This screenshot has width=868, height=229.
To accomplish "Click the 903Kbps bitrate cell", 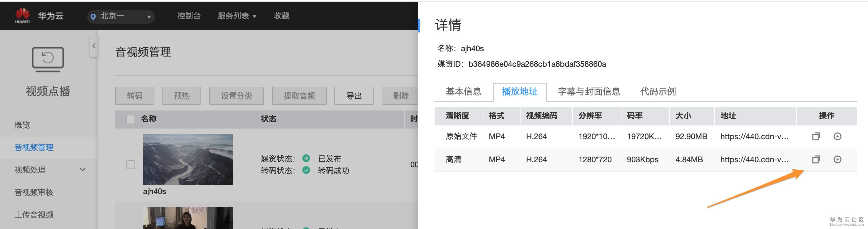I will [643, 159].
